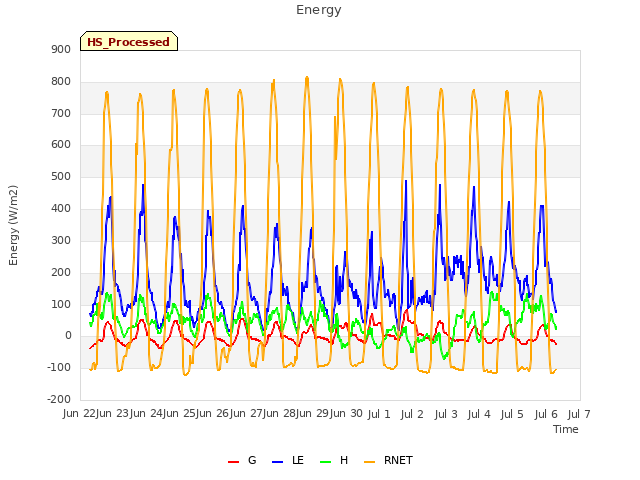
Task: Click the Jul 4 x-axis date label
Action: coord(479,414)
